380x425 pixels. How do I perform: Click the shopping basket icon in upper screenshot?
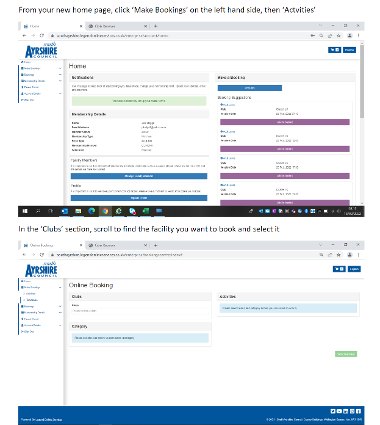point(335,50)
